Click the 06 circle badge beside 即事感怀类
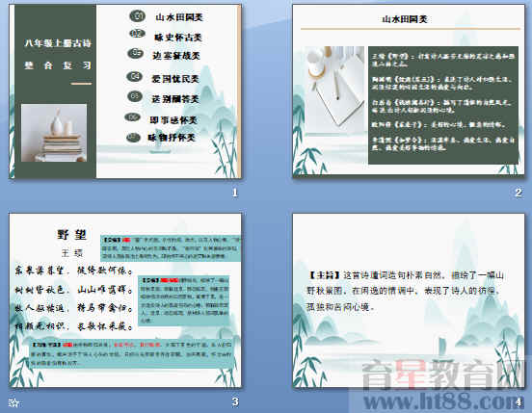The width and height of the screenshot is (532, 413). [x=133, y=117]
